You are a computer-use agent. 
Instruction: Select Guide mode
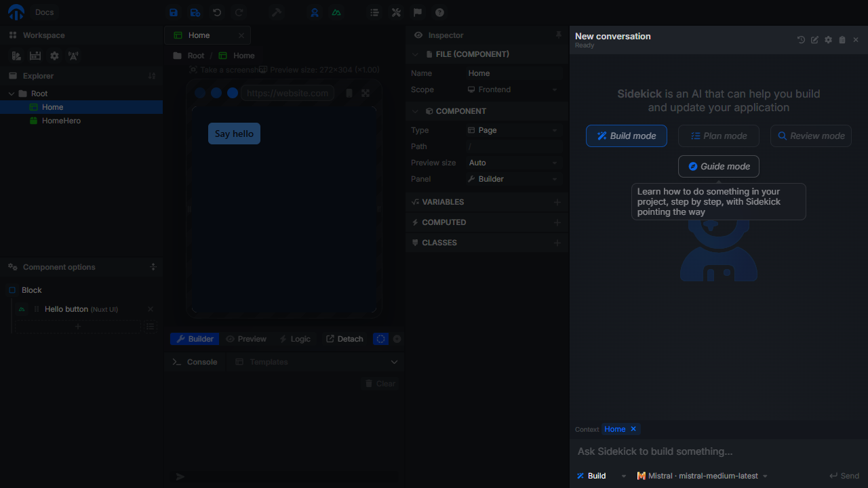point(719,166)
